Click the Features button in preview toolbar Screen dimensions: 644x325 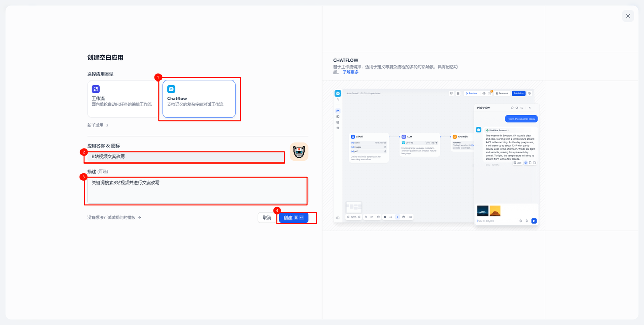coord(502,93)
